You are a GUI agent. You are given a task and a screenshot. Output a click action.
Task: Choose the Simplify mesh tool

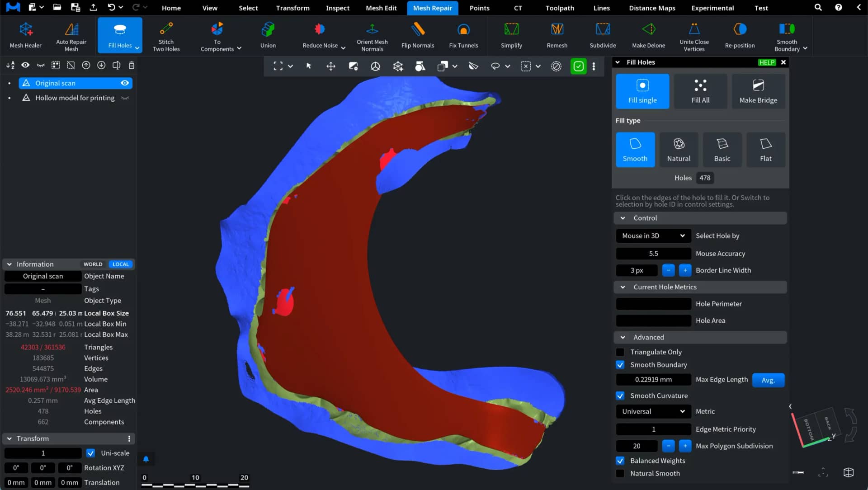(x=511, y=35)
